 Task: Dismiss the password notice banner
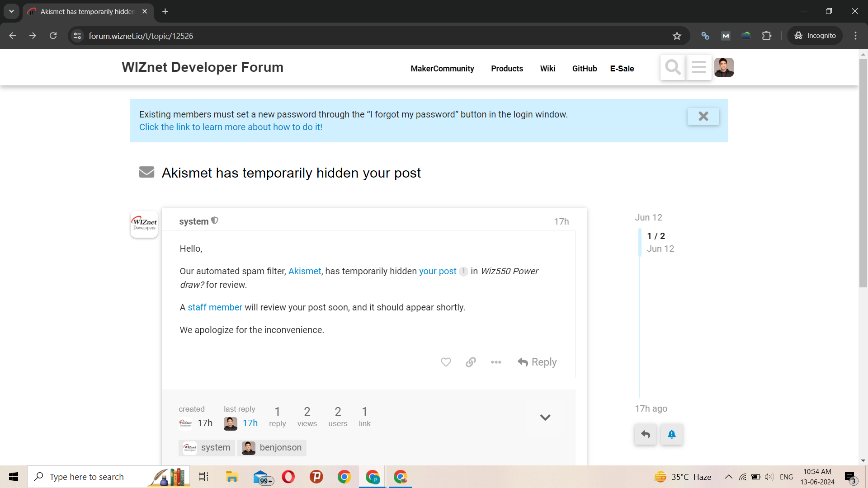703,116
